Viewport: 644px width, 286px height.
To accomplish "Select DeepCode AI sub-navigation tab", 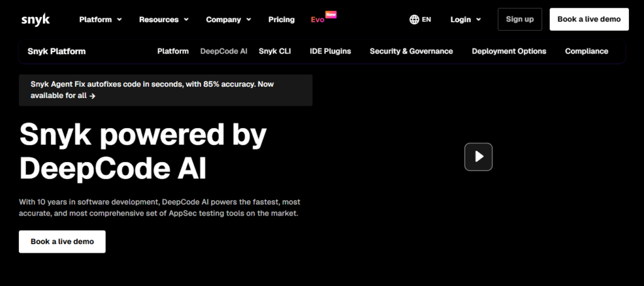I will [224, 52].
